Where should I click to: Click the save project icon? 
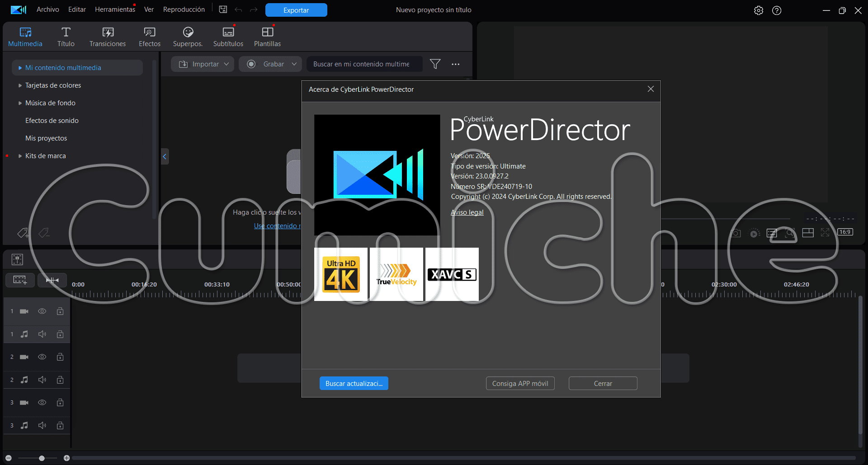click(x=223, y=9)
